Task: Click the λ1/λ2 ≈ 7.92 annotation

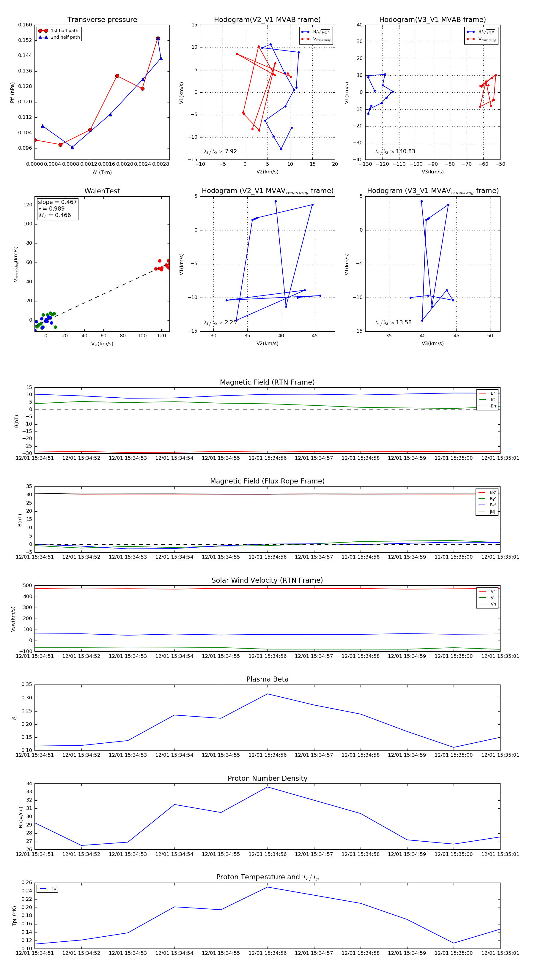Action: [x=220, y=151]
